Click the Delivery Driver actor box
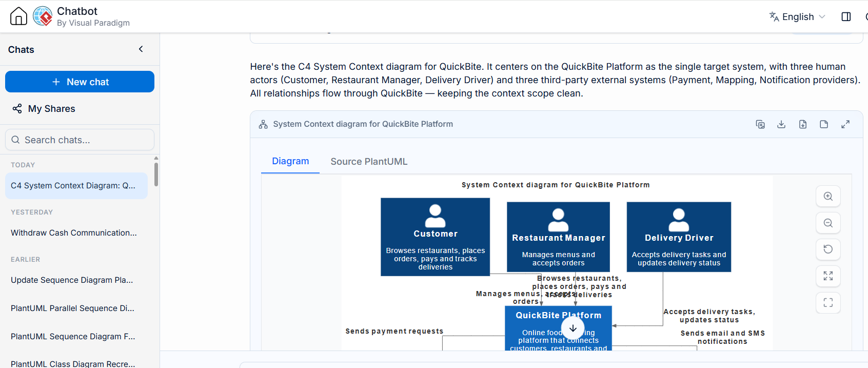868x368 pixels. pyautogui.click(x=679, y=237)
